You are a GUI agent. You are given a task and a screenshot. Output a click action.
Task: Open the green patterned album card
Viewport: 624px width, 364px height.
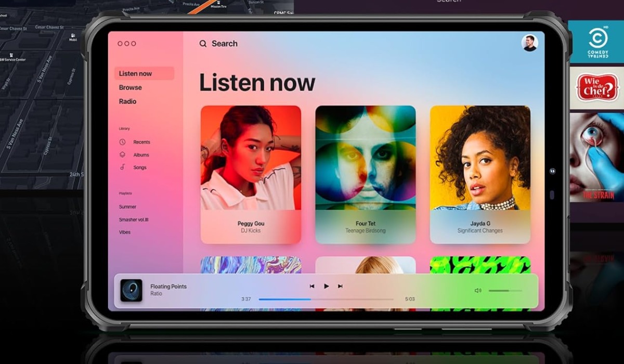(x=480, y=265)
